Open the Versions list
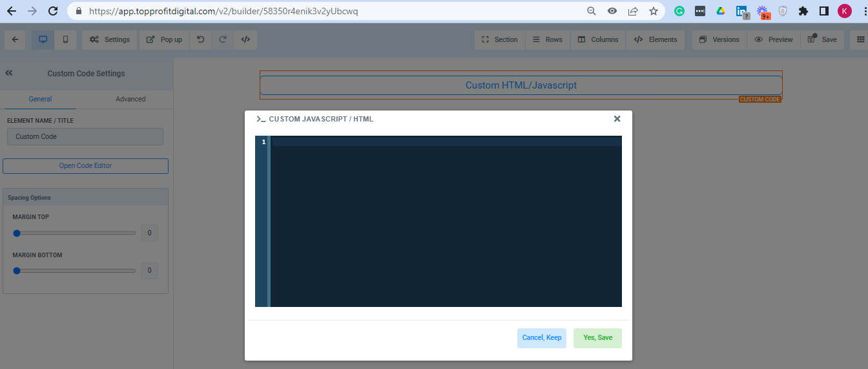The image size is (868, 369). click(719, 39)
